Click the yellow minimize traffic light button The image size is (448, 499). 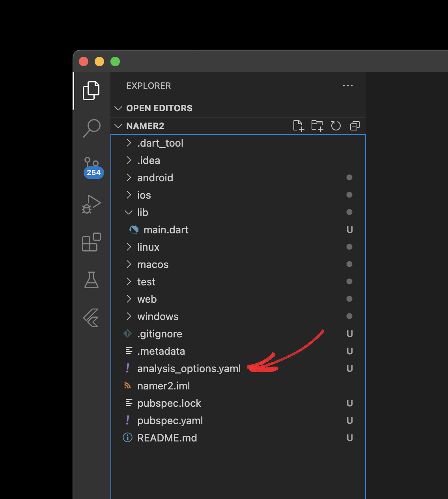(99, 61)
